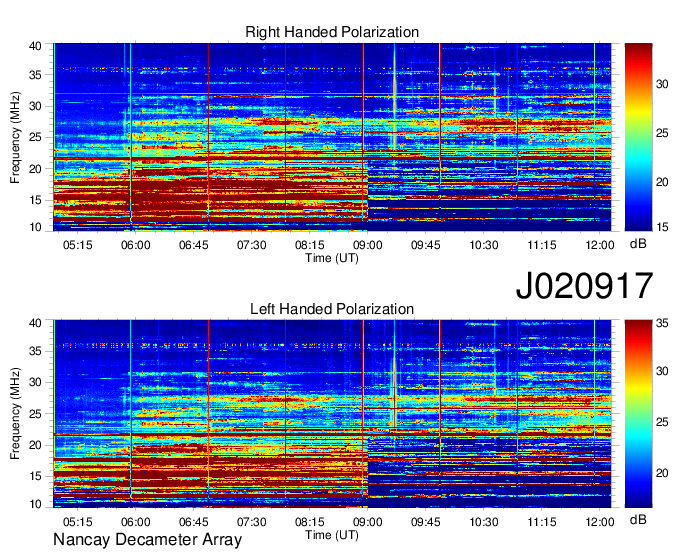Click the 25 value on left-handed color bar
This screenshot has width=680, height=552.
(x=662, y=422)
